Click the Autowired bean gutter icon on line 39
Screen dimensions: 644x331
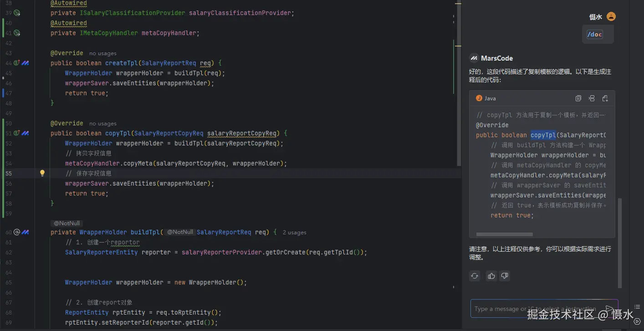(x=17, y=13)
